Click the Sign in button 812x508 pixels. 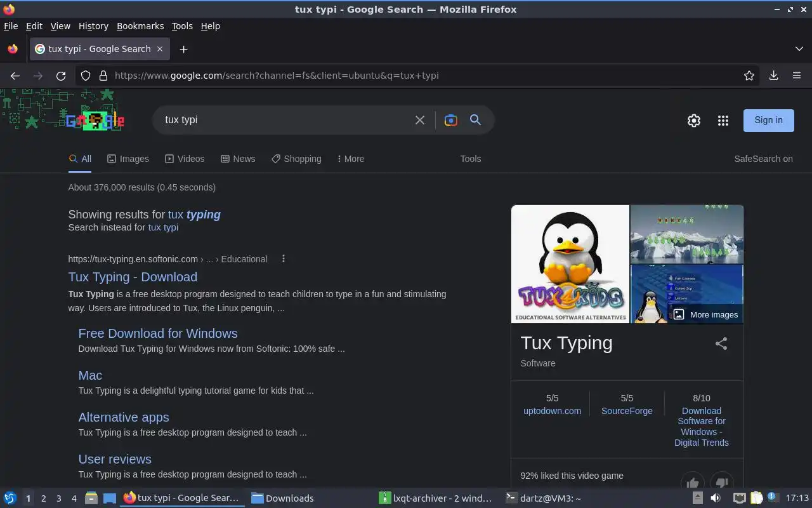pos(768,120)
